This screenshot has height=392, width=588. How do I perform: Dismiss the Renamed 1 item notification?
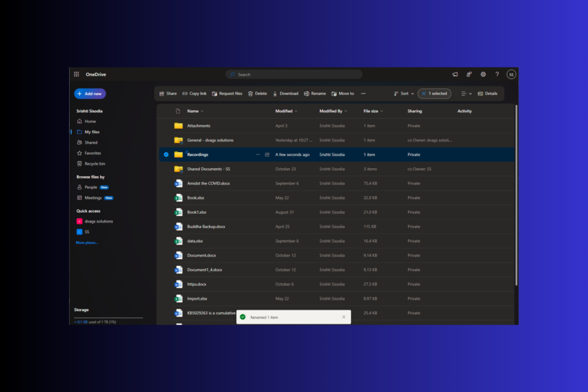(344, 317)
